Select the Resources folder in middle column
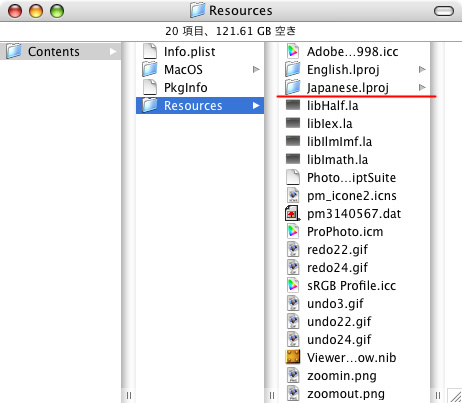The height and width of the screenshot is (403, 462). (200, 106)
